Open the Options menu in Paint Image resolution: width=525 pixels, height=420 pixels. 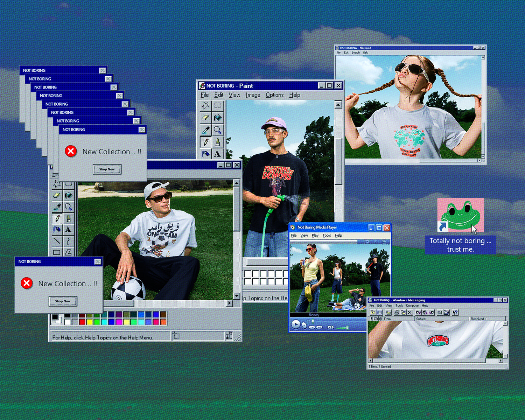274,95
